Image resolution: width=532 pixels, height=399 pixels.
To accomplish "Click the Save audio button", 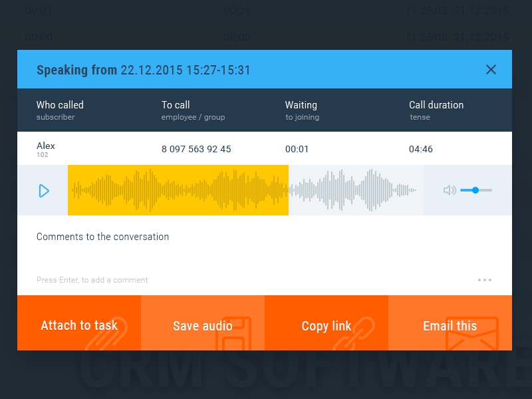I will tap(203, 325).
